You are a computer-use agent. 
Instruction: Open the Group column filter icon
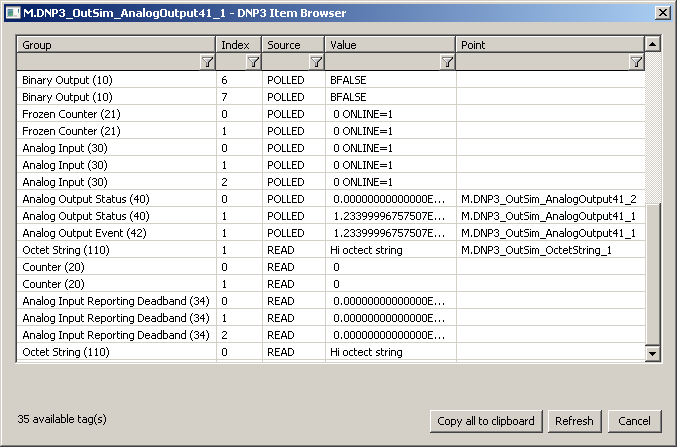(207, 62)
